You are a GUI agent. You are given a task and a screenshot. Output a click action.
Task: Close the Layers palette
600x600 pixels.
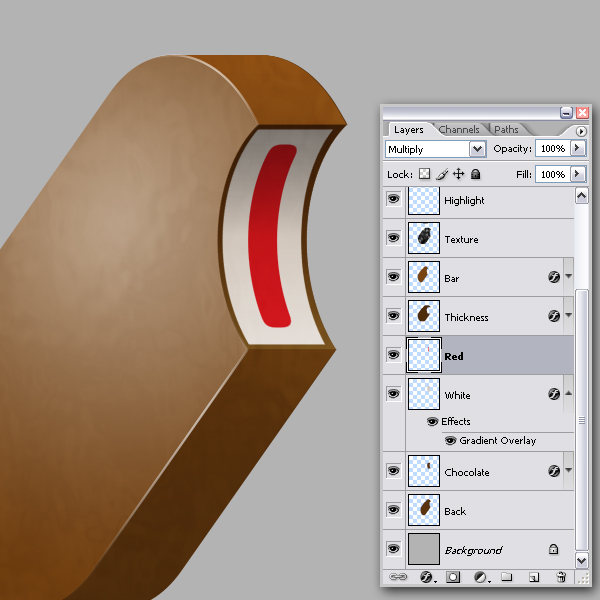tap(582, 112)
